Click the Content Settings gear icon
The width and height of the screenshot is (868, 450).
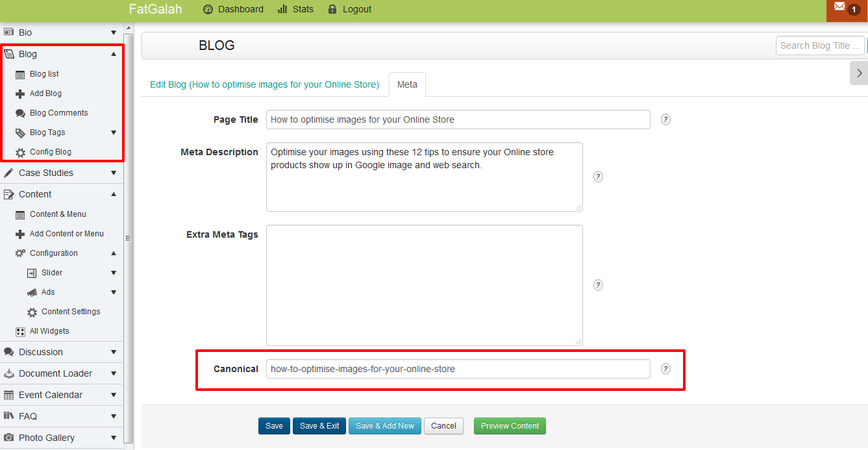(31, 311)
